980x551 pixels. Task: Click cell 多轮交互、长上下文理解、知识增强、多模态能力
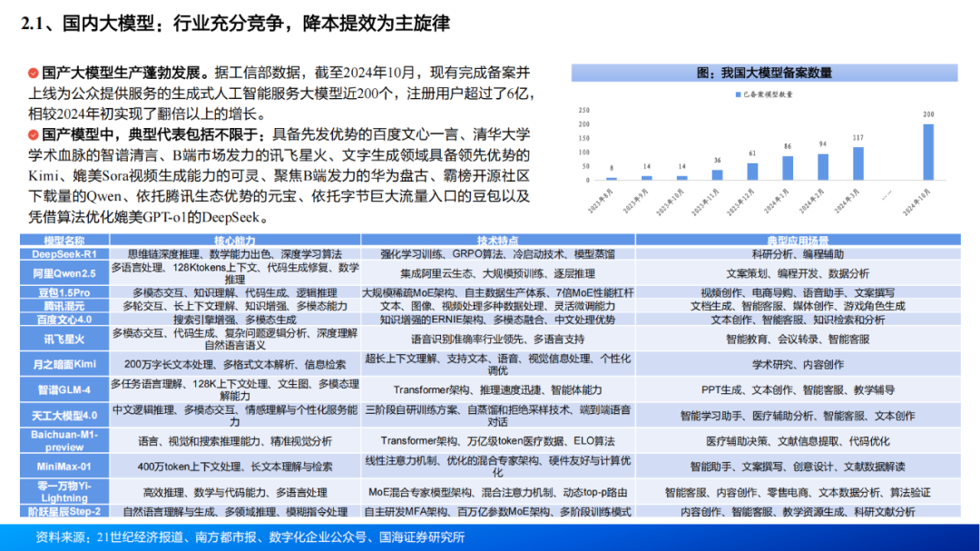[x=235, y=306]
